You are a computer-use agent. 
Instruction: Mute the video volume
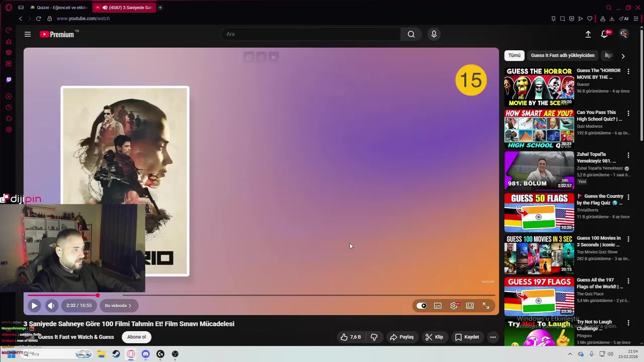pyautogui.click(x=51, y=305)
